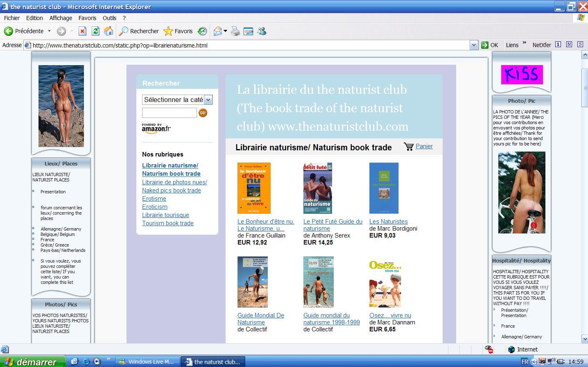Click the page scrollbar down arrow
Screen dimensions: 588x367
tap(584, 339)
